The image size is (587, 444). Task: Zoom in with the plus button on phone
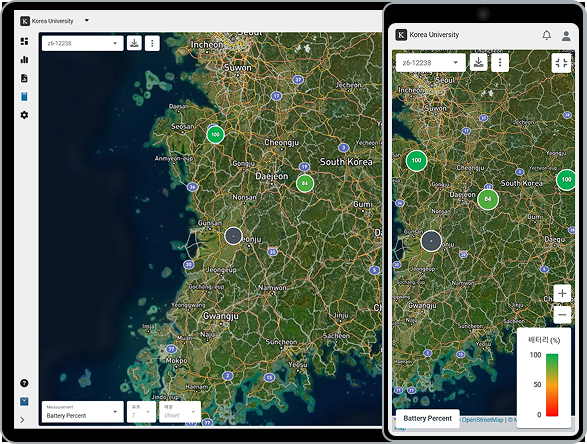562,293
